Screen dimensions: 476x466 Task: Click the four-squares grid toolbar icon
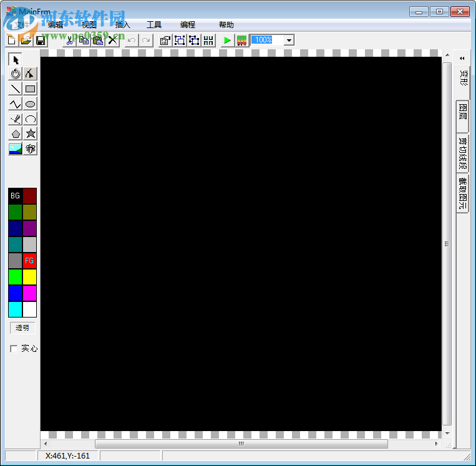208,40
